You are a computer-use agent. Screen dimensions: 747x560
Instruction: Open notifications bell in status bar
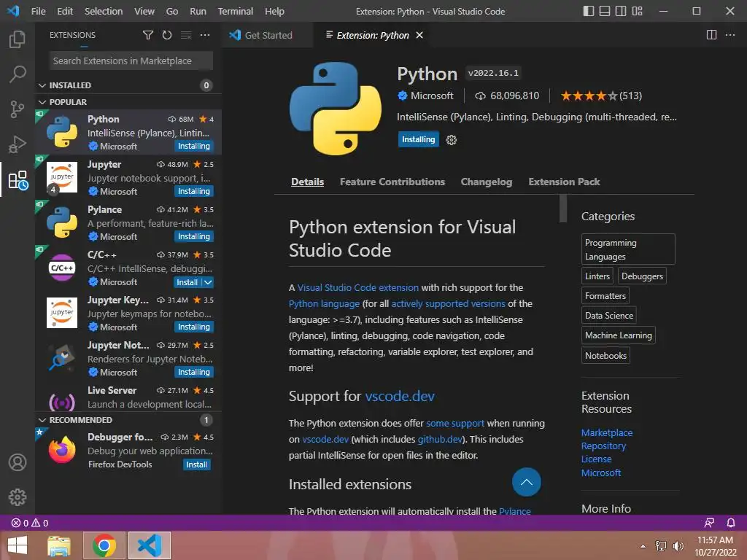coord(731,523)
